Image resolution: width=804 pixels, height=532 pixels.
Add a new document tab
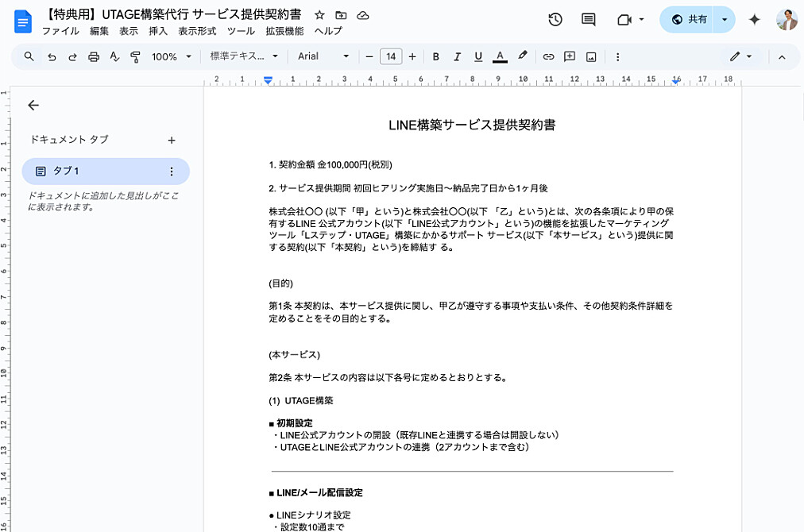(172, 140)
